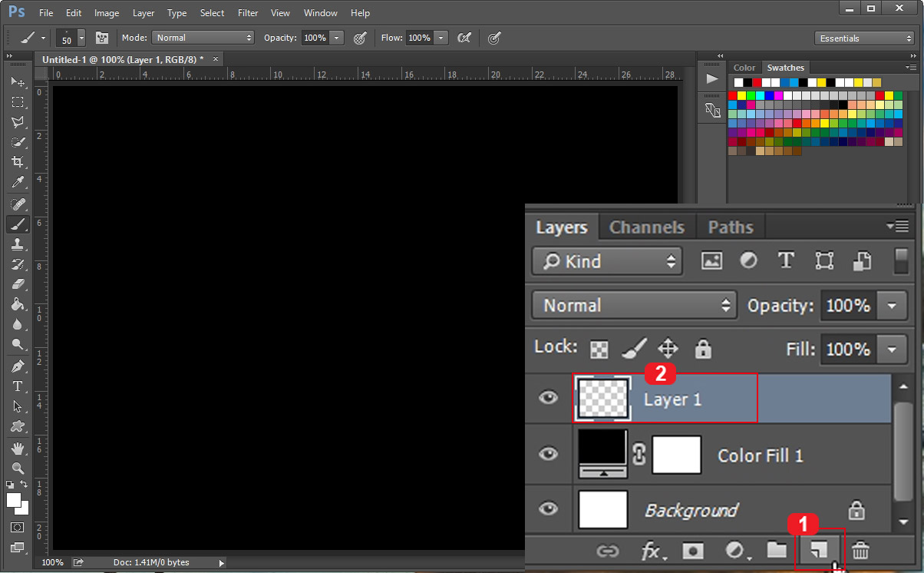The width and height of the screenshot is (924, 573).
Task: Hide the Layer 1 layer
Action: (548, 398)
